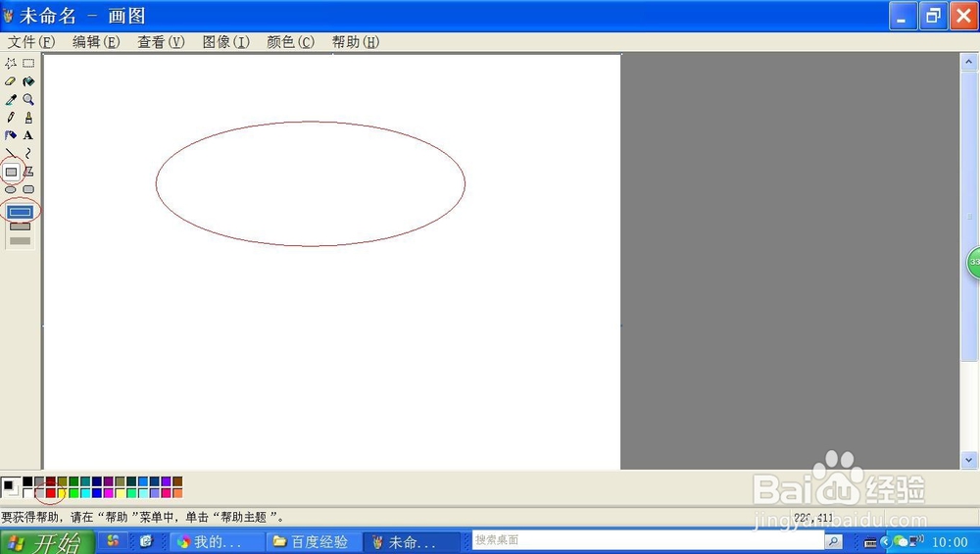Pick the magenta palette swatch

coord(108,493)
